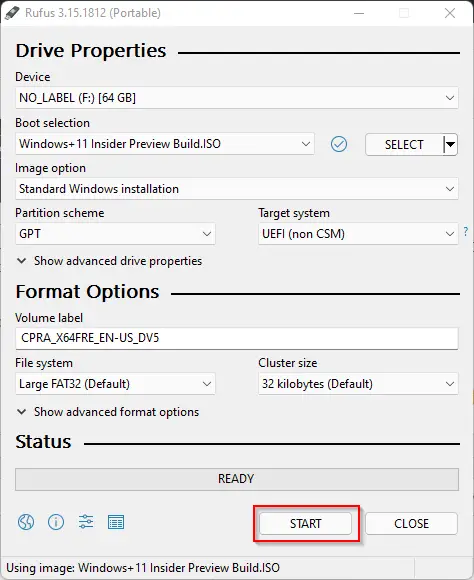474x580 pixels.
Task: Expand Show advanced drive properties
Action: pyautogui.click(x=110, y=261)
